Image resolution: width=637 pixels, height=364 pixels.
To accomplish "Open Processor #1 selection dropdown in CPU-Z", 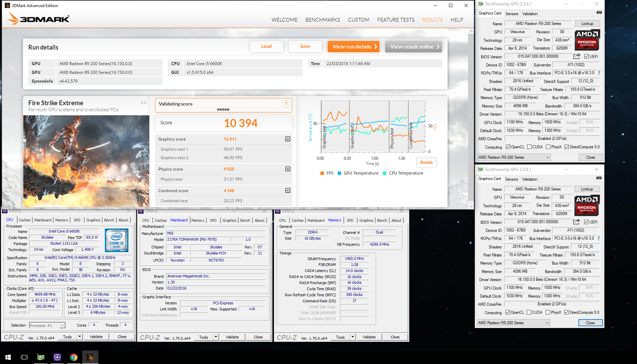I will point(47,325).
